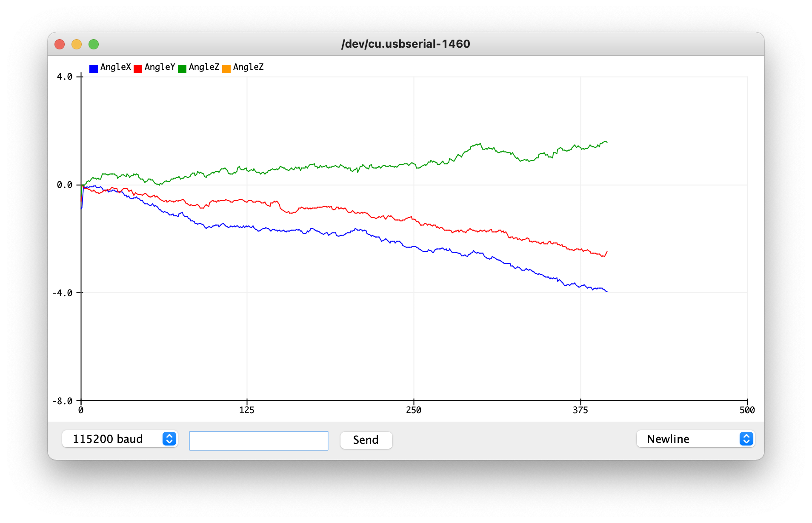Click the window title /dev/cu.usbserial-1460
The width and height of the screenshot is (812, 523).
pyautogui.click(x=406, y=44)
